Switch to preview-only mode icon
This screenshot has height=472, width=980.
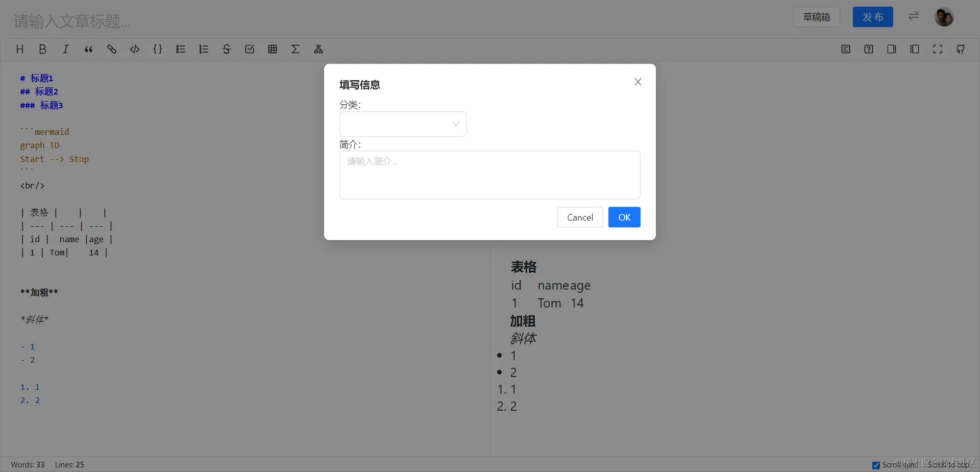tap(915, 49)
